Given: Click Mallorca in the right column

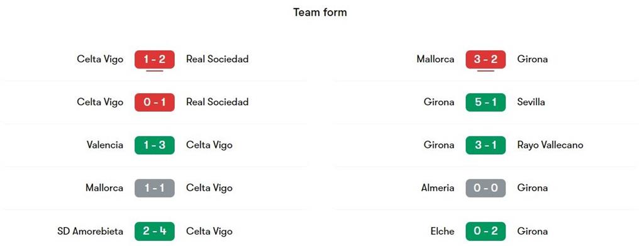Looking at the screenshot, I should pyautogui.click(x=435, y=59).
